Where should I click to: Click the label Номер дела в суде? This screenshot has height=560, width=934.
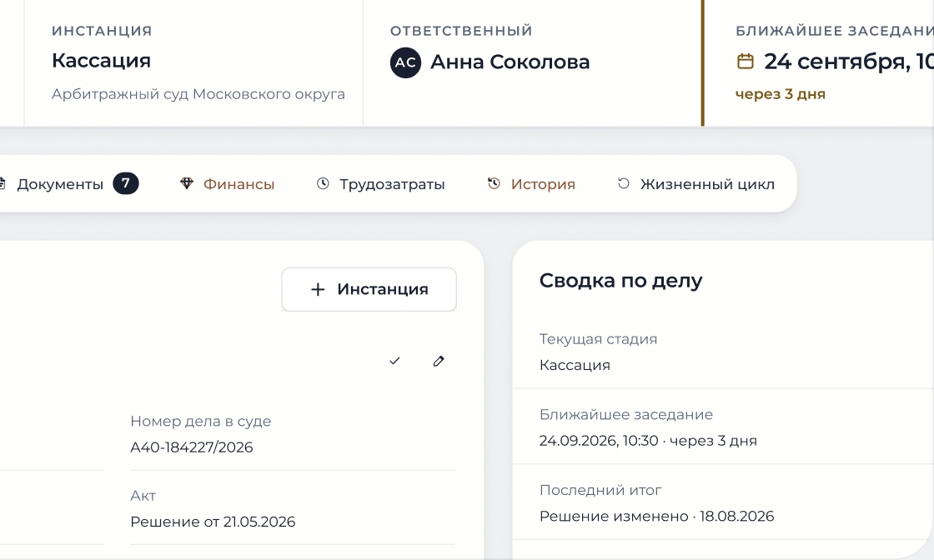pyautogui.click(x=201, y=422)
